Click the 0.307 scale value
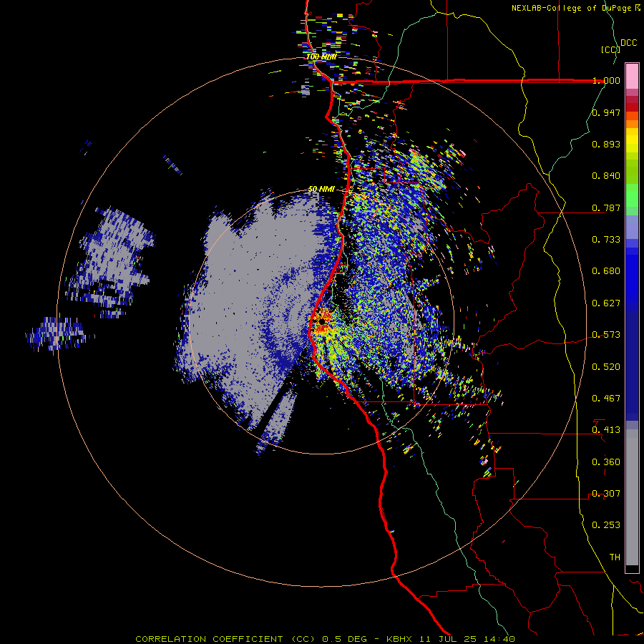Screen dimensions: 644x644 click(x=606, y=494)
